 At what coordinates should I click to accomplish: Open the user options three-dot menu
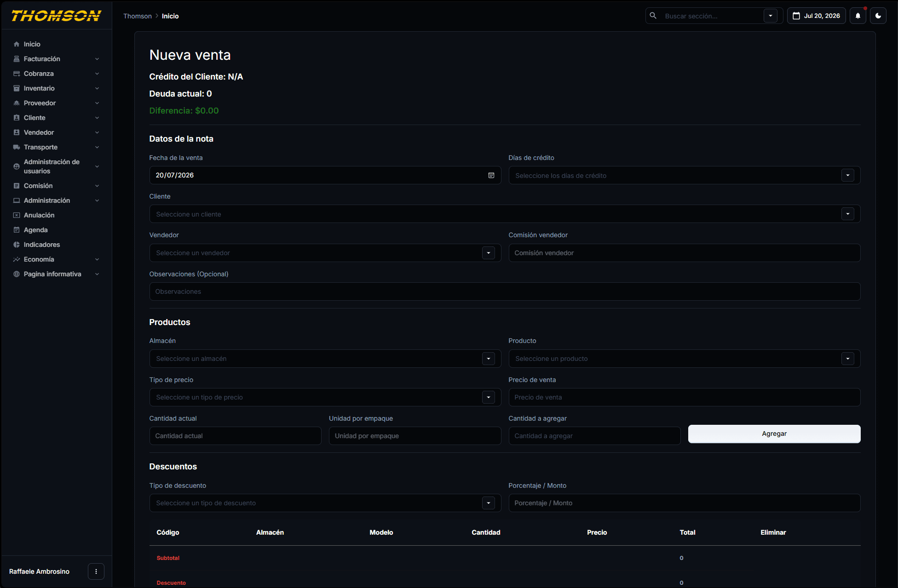96,571
